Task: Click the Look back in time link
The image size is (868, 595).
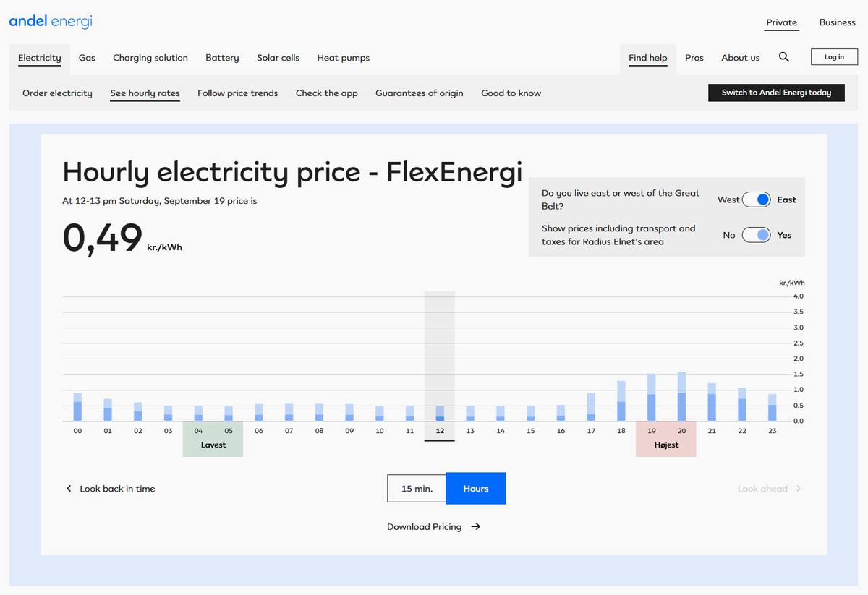Action: tap(117, 489)
